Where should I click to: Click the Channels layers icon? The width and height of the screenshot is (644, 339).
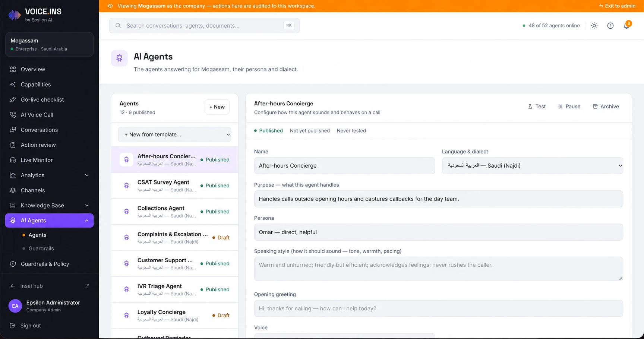(13, 190)
